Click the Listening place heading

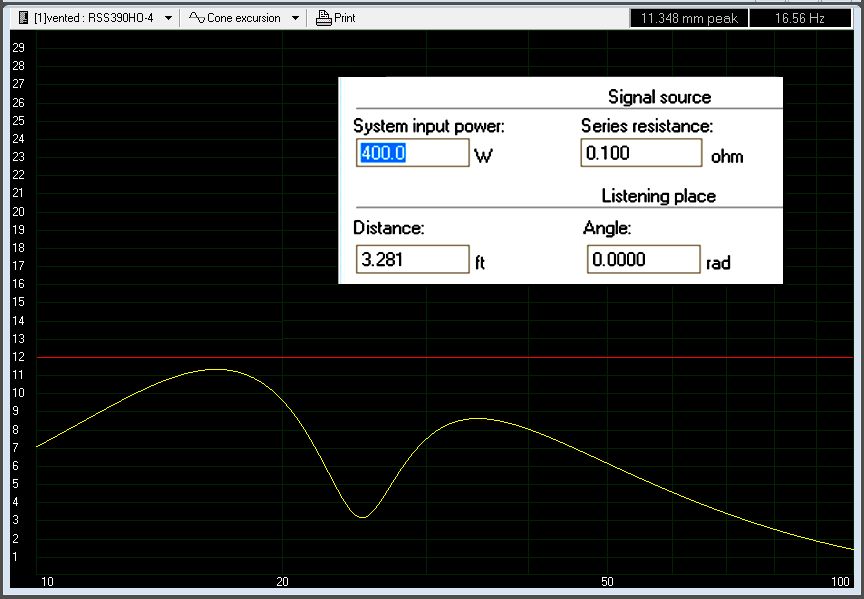point(658,196)
